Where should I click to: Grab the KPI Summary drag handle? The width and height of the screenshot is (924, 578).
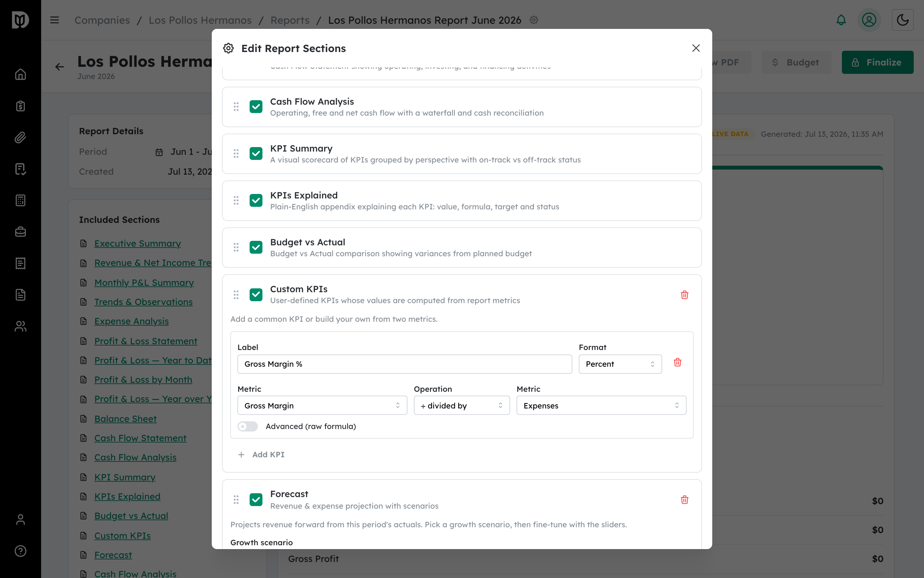(236, 154)
